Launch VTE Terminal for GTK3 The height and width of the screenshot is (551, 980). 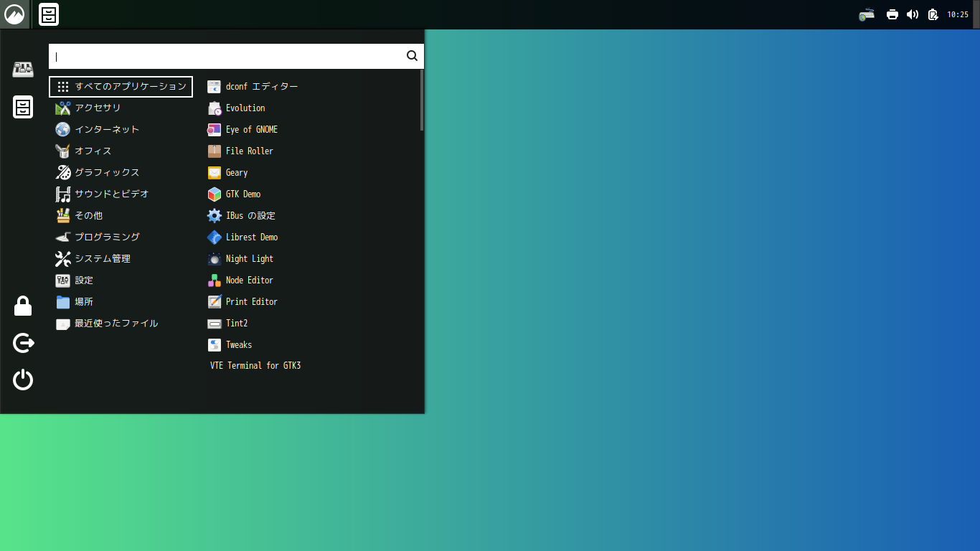[310, 365]
